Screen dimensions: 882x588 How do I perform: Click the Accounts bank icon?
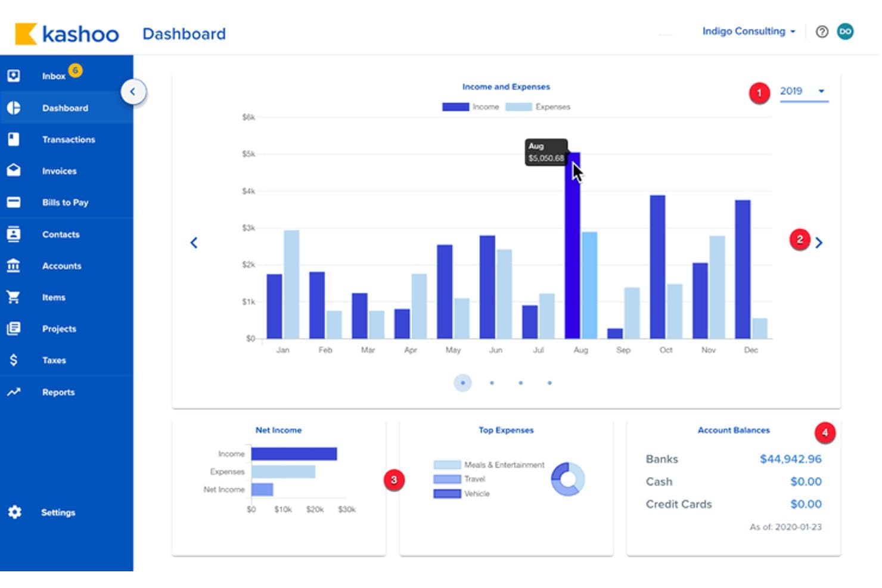[x=13, y=266]
